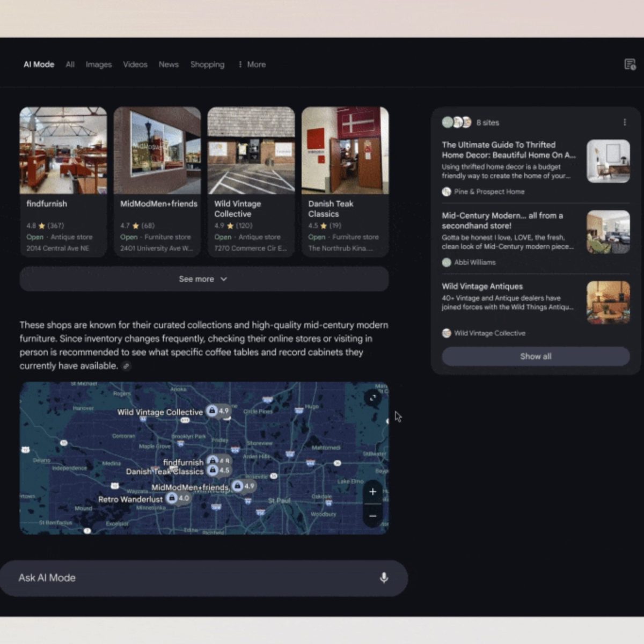644x644 pixels.
Task: Open the Mid-Century Modern secondhand store article
Action: [x=502, y=221]
